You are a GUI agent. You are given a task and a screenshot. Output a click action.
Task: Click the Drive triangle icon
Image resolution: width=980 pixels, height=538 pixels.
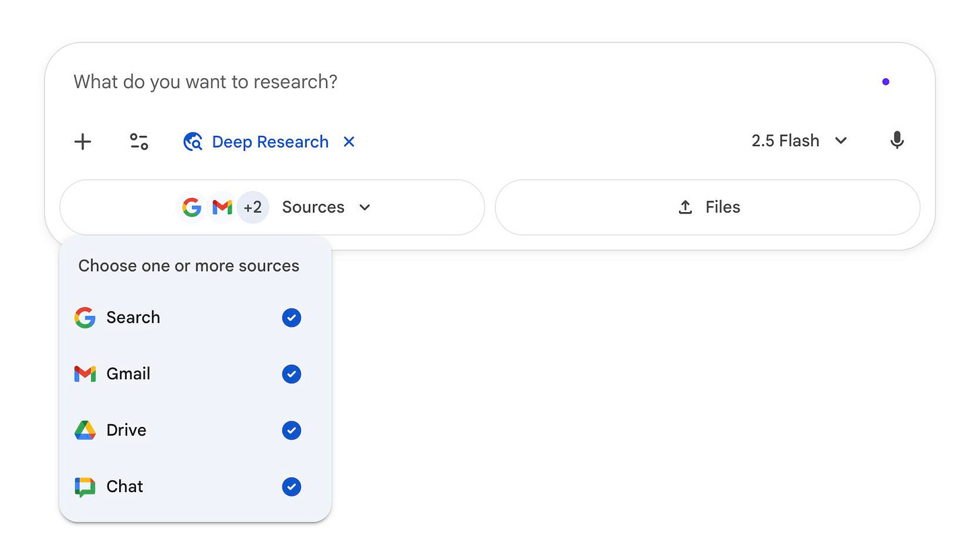[85, 430]
